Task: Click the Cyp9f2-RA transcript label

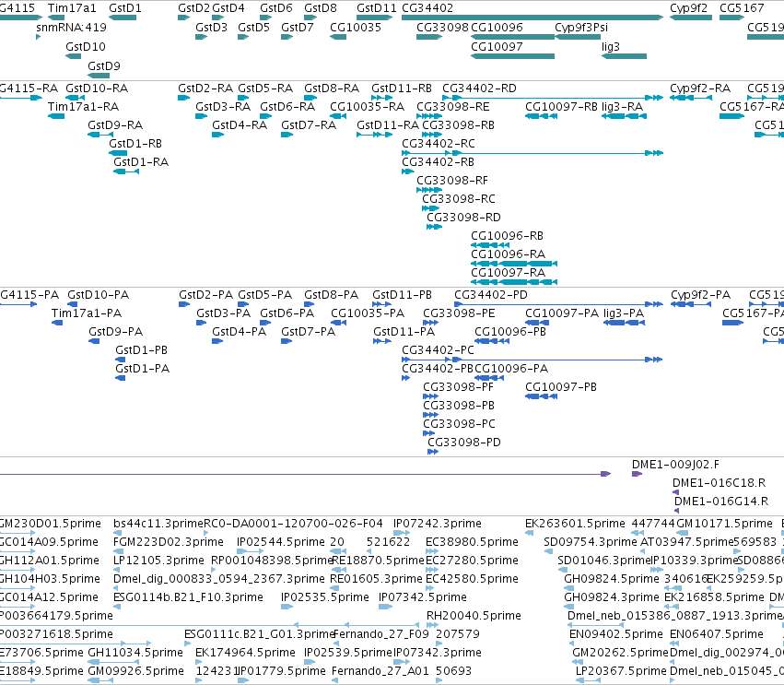Action: click(700, 89)
